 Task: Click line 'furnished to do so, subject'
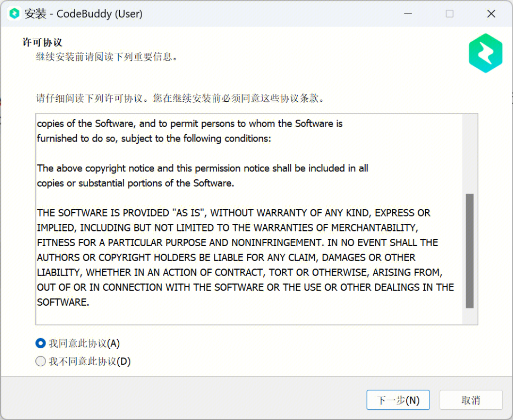(154, 139)
